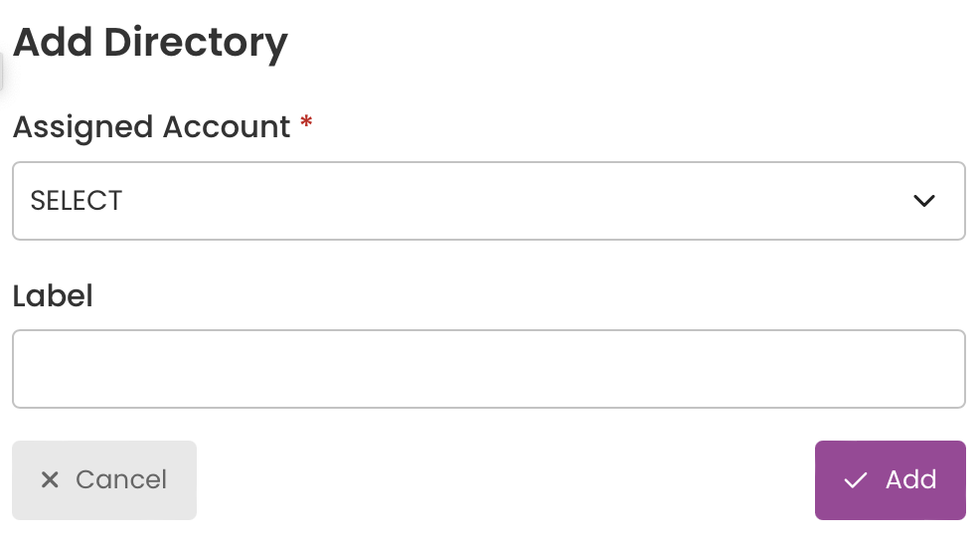The height and width of the screenshot is (545, 980).
Task: Click the X icon on Cancel button
Action: point(50,480)
